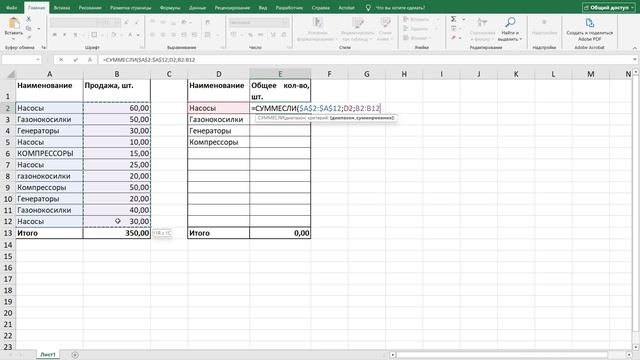Click the Copy icon in clipboard group

[x=29, y=29]
